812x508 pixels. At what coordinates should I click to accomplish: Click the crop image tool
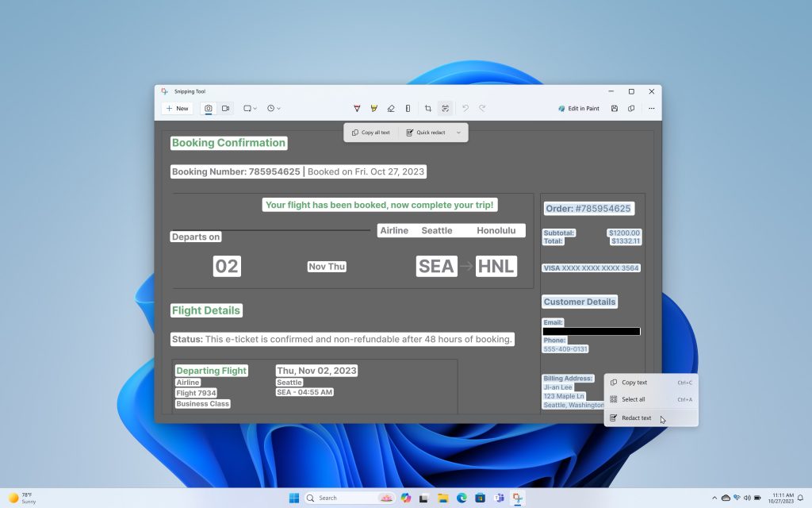pos(429,108)
